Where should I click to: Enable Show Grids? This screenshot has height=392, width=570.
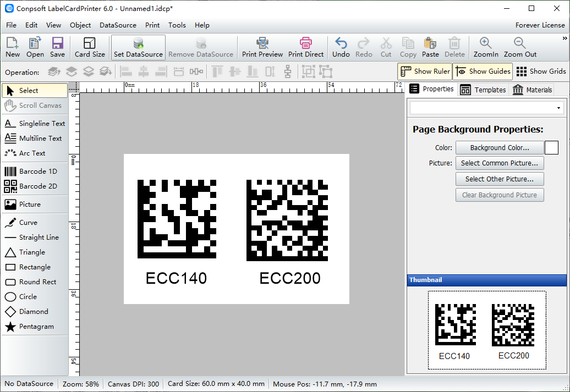coord(541,71)
